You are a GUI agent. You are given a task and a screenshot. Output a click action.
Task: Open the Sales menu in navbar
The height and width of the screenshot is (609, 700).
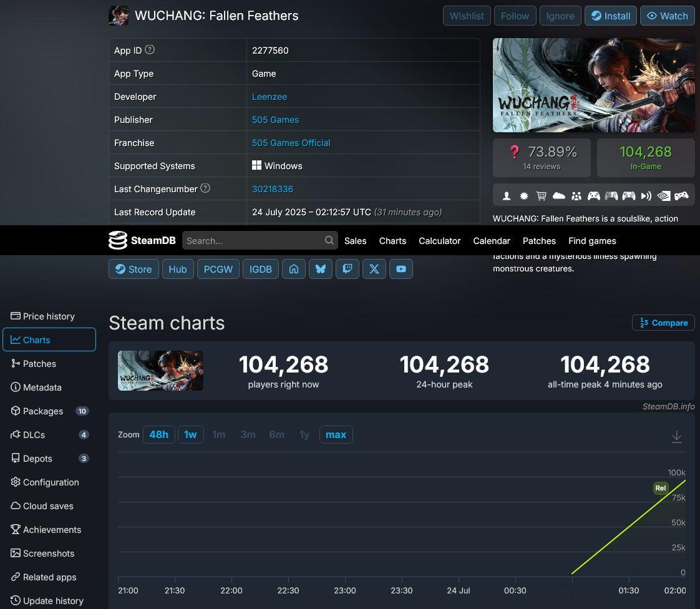356,241
